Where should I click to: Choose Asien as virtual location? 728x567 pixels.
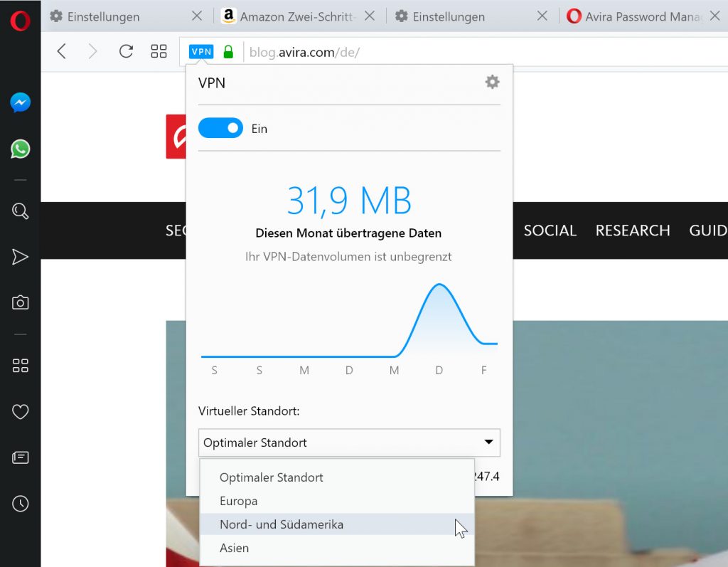point(337,548)
